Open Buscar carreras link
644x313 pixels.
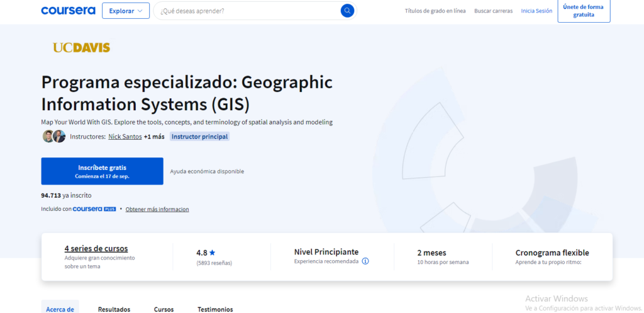tap(493, 11)
